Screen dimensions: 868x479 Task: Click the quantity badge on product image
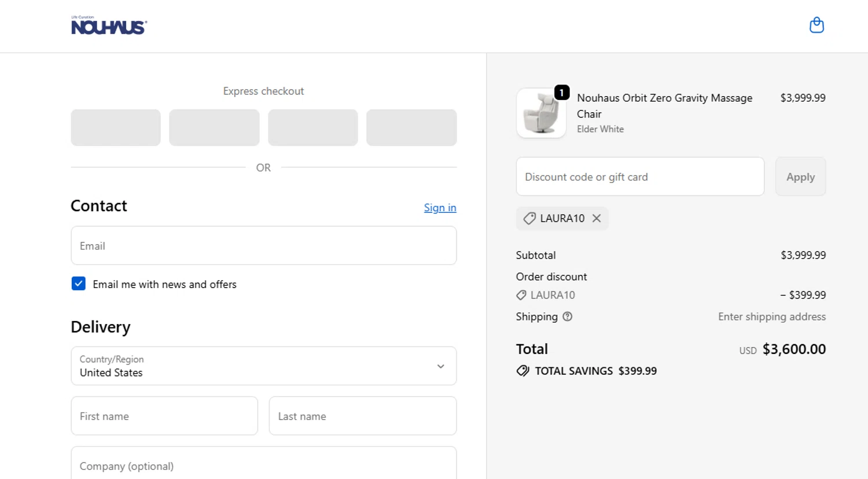(561, 93)
